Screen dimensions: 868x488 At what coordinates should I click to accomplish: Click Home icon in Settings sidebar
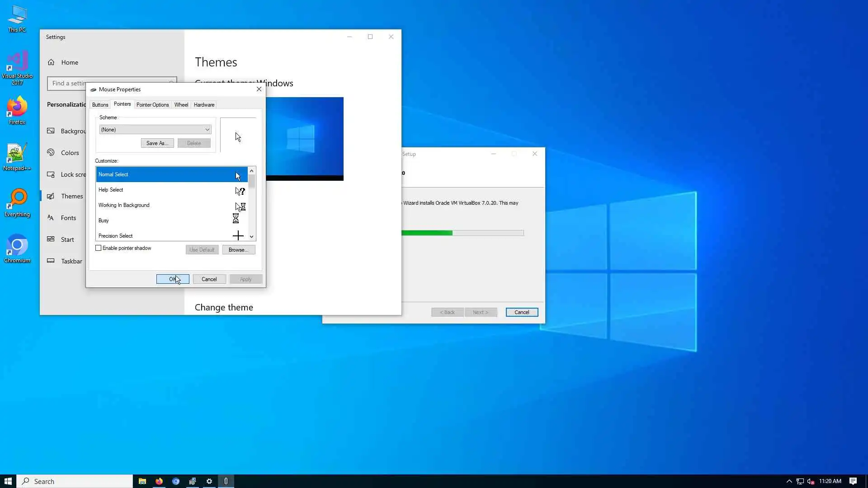52,62
